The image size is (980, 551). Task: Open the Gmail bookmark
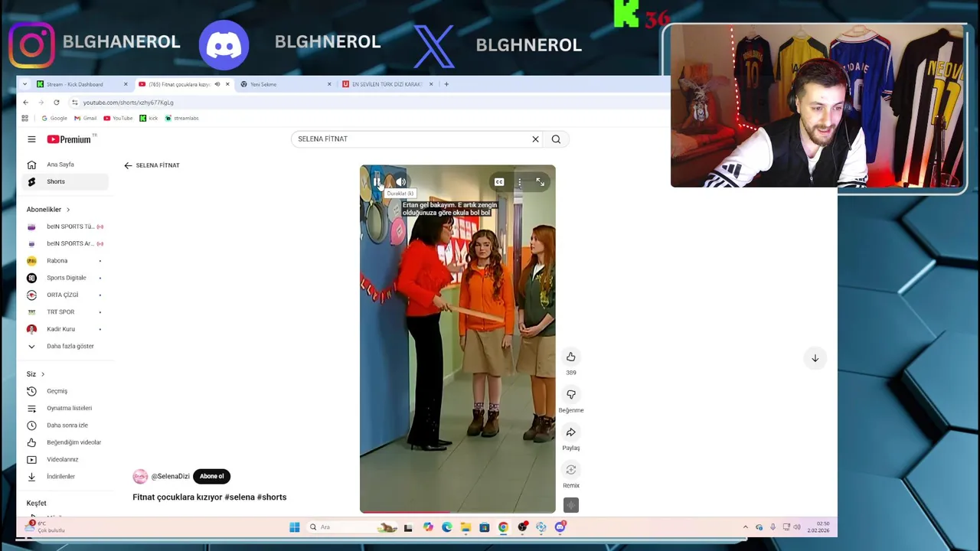pyautogui.click(x=85, y=119)
